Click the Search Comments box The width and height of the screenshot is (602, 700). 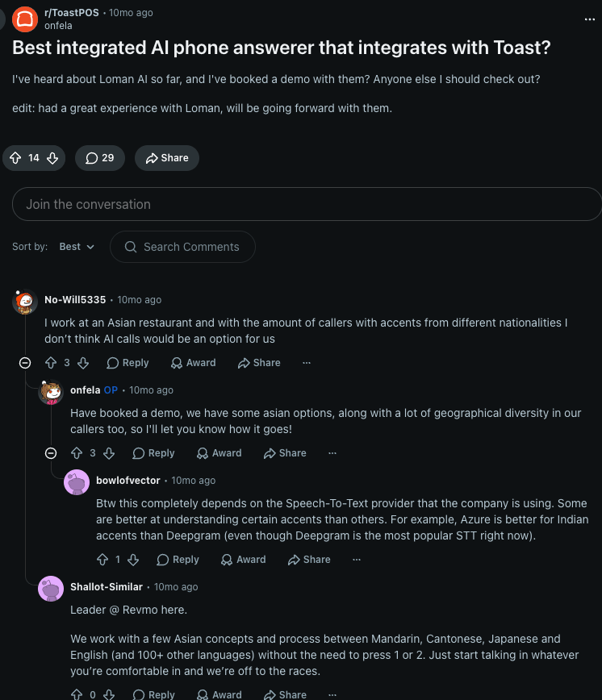coord(182,247)
